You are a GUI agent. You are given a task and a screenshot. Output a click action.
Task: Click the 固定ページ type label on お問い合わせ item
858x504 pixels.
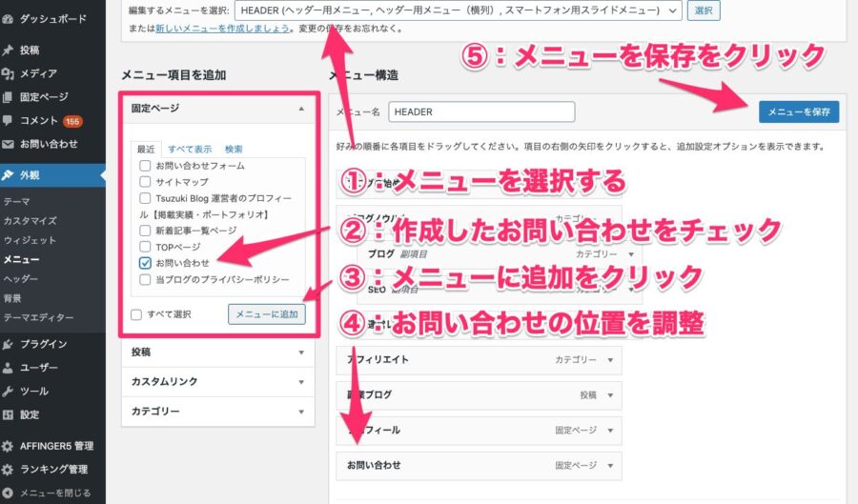point(576,466)
